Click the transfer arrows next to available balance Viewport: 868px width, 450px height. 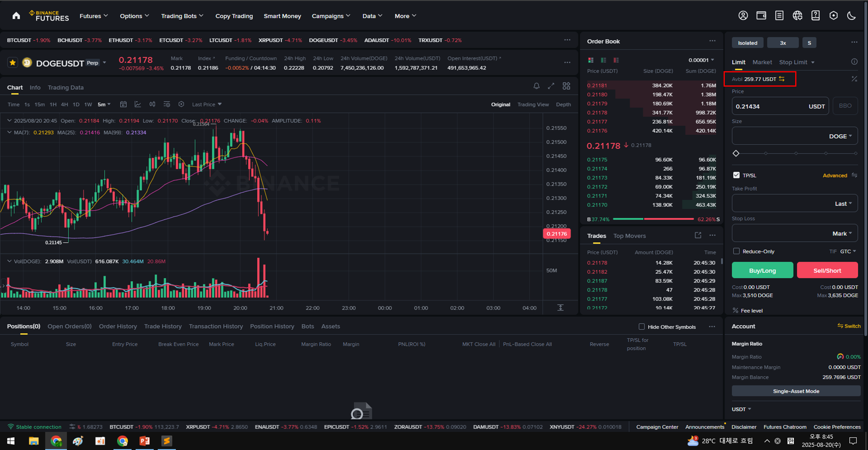click(782, 79)
